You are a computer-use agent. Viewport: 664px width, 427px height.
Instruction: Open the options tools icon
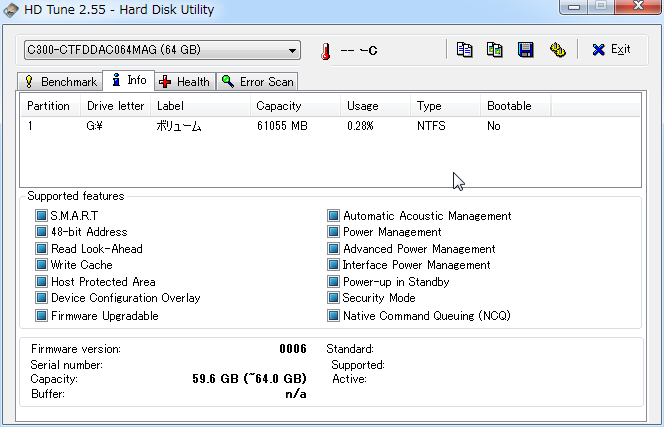tap(557, 50)
